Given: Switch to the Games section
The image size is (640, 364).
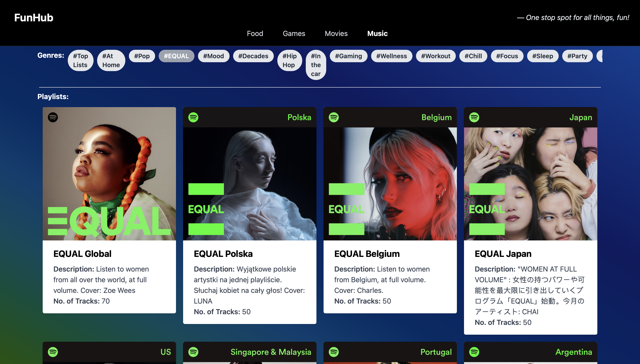Looking at the screenshot, I should (294, 34).
